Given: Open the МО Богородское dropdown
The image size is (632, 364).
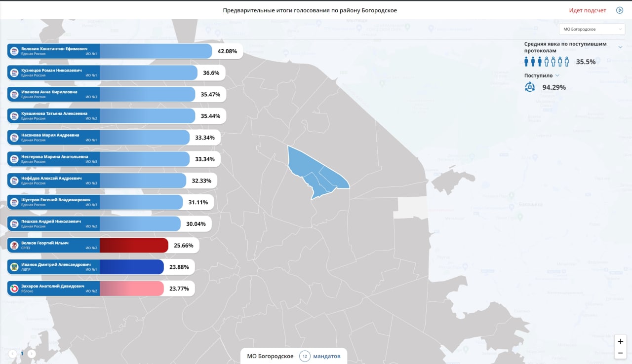Looking at the screenshot, I should 592,29.
